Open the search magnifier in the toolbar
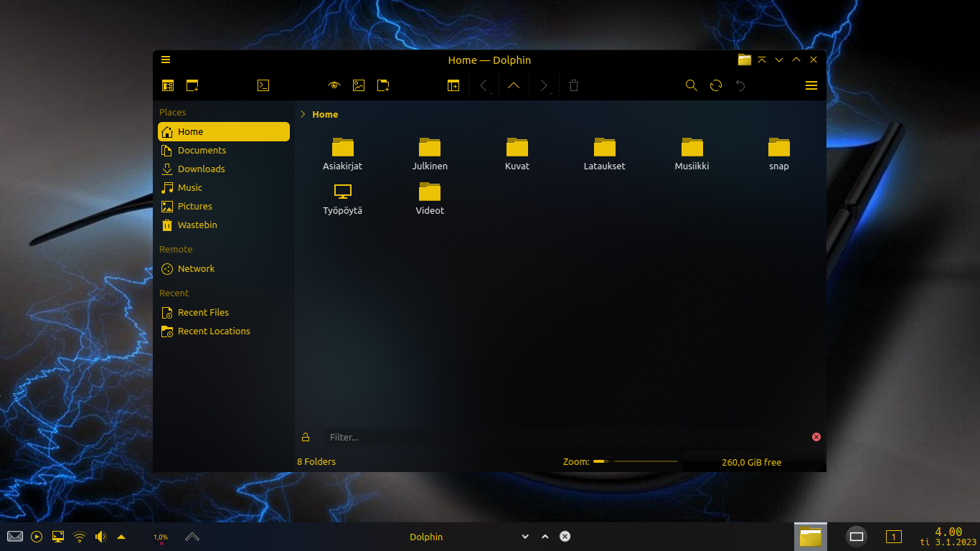 coord(692,85)
